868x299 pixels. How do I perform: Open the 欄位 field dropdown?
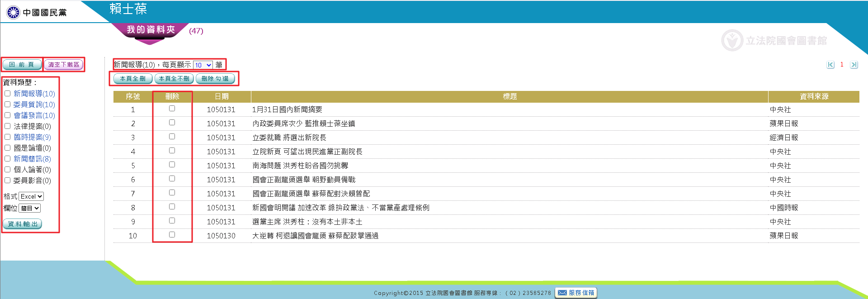pos(30,208)
